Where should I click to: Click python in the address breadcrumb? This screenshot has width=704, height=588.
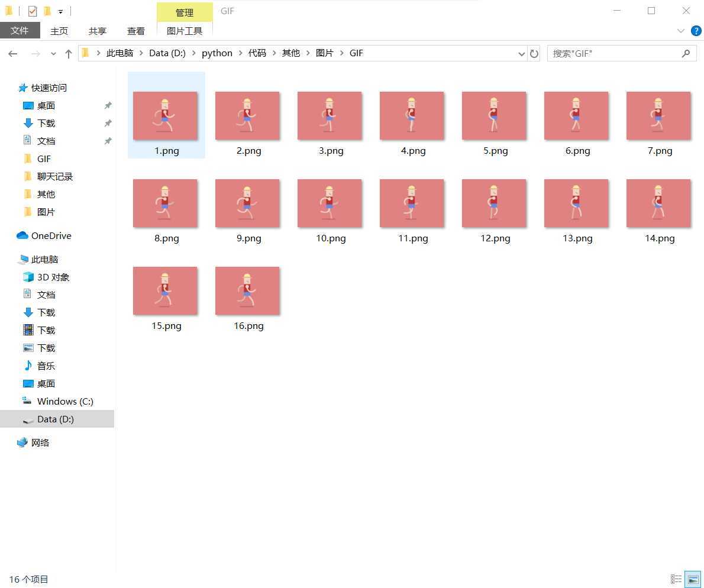coord(217,53)
